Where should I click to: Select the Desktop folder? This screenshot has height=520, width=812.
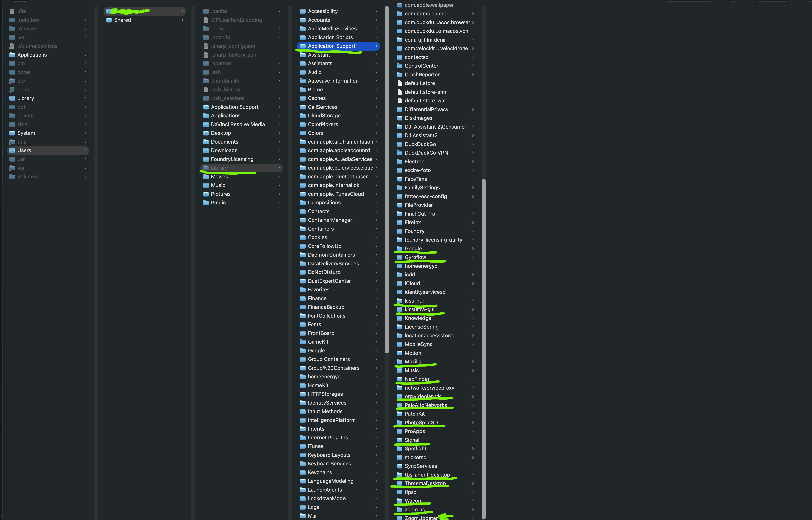tap(221, 133)
